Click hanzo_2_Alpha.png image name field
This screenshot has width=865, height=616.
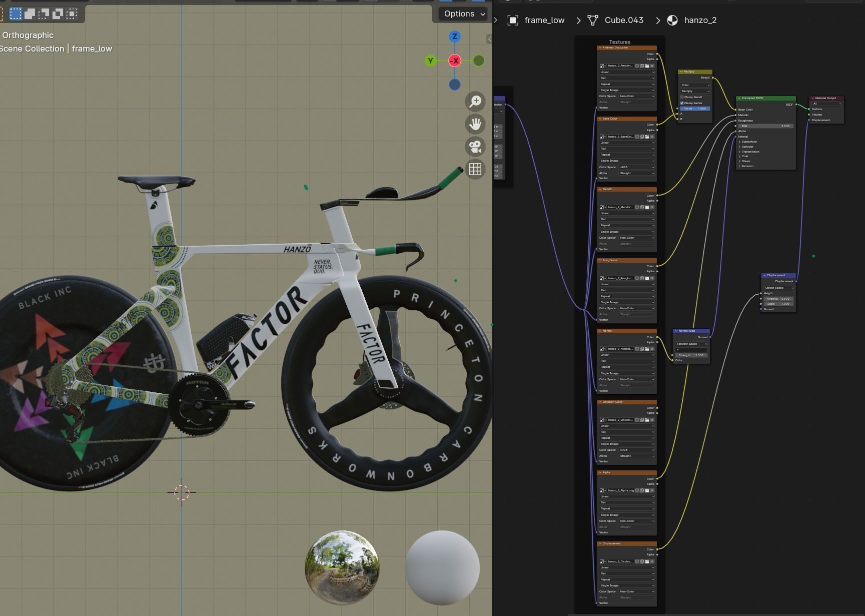point(621,490)
